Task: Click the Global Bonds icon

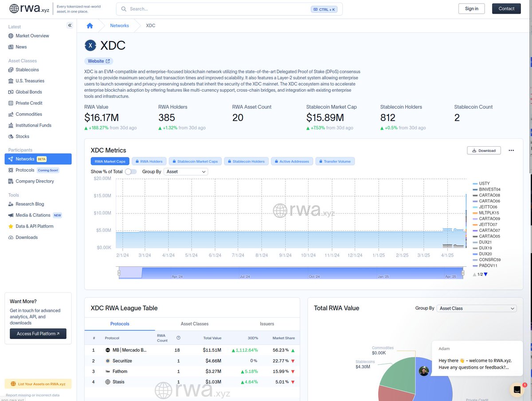Action: tap(11, 92)
